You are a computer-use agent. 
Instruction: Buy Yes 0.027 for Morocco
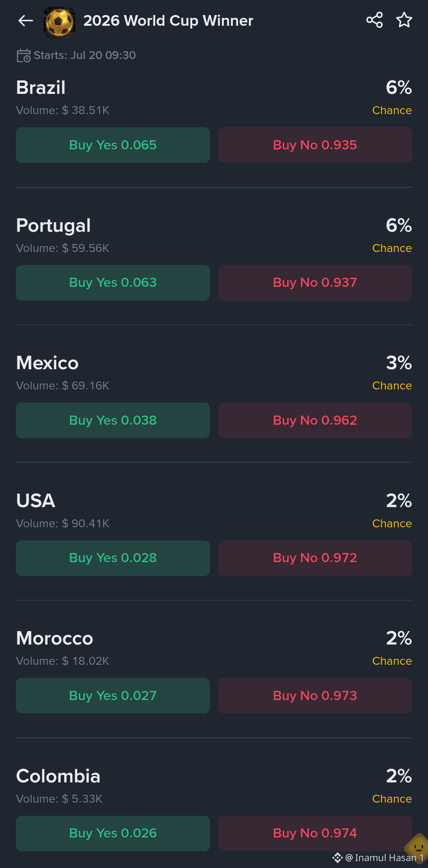point(113,696)
